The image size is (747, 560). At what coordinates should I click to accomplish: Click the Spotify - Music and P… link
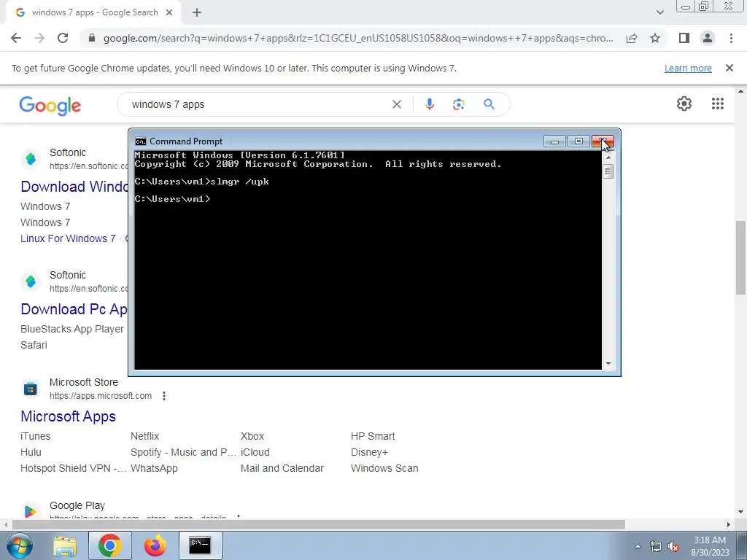(x=183, y=452)
